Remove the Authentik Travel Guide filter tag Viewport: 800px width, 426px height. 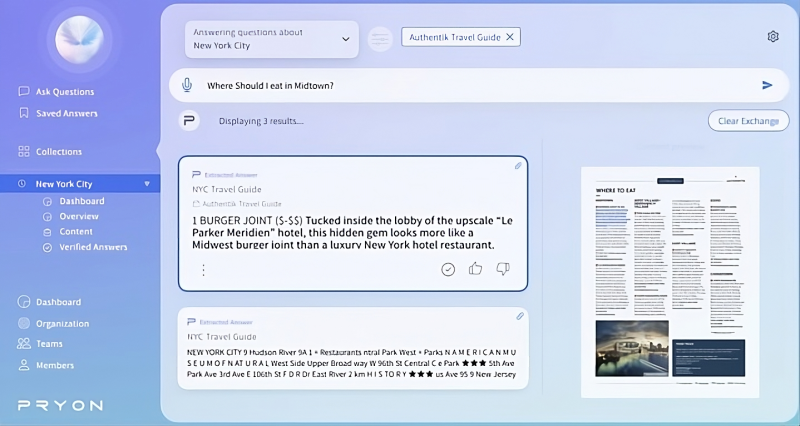pyautogui.click(x=510, y=37)
